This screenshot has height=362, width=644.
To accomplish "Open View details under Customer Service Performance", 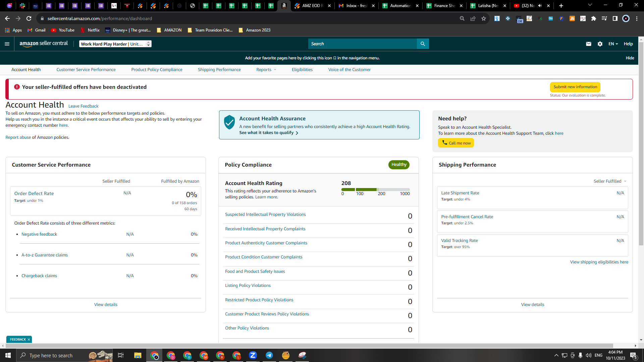I will click(x=106, y=305).
